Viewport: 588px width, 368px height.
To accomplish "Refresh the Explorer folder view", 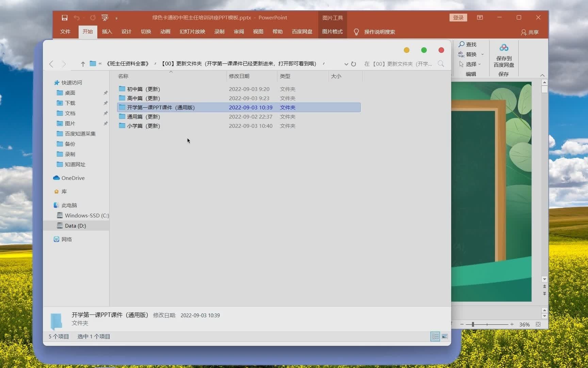I will pos(354,64).
